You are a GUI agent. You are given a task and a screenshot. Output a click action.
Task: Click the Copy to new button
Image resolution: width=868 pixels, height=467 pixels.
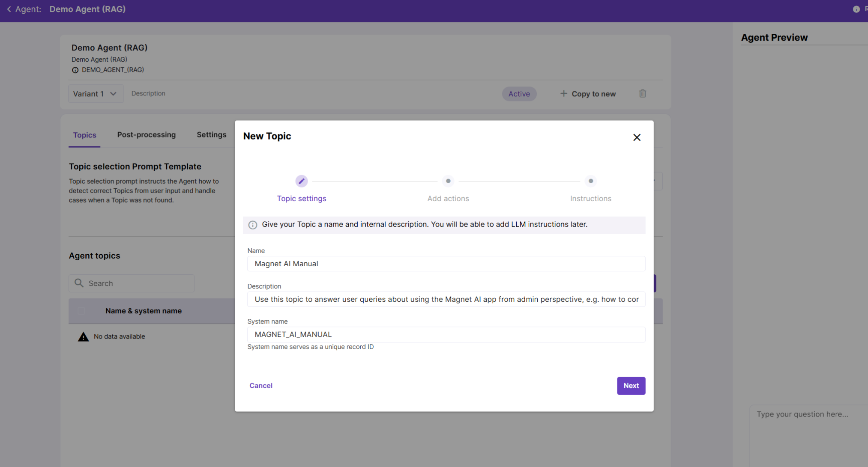coord(588,94)
